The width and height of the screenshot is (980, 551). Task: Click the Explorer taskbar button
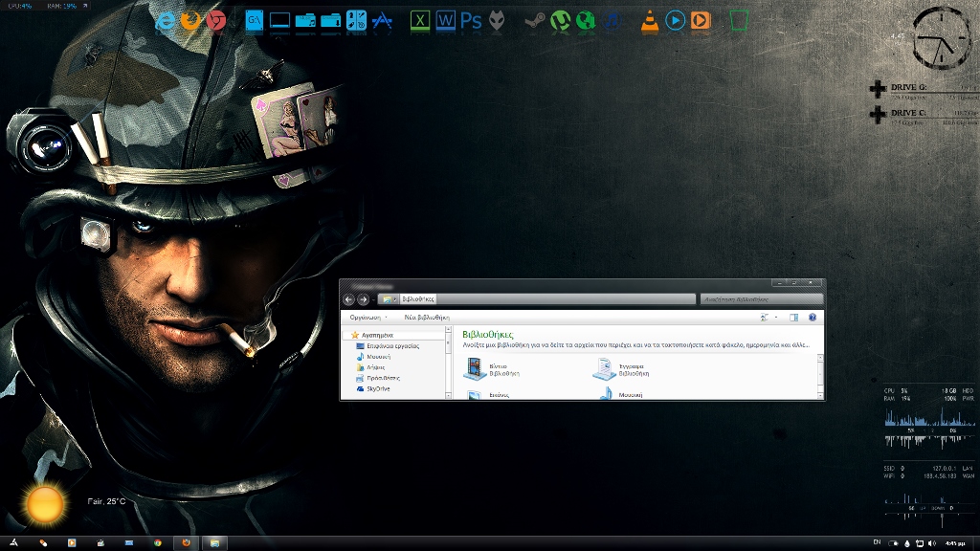coord(214,543)
